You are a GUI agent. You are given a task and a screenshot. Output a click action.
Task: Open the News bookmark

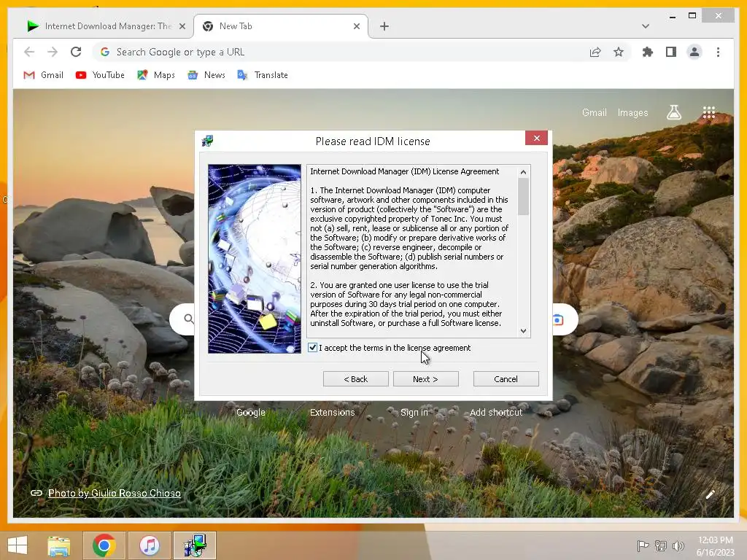click(206, 75)
